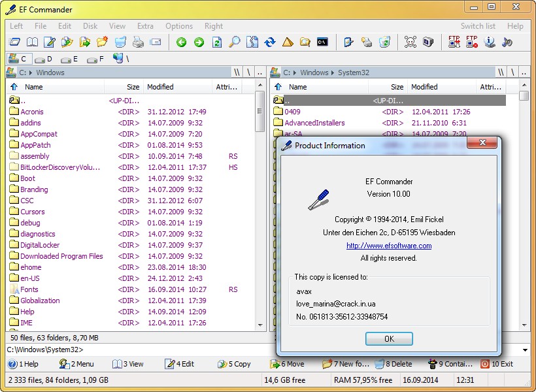
Task: Open the Extra menu
Action: [x=145, y=26]
